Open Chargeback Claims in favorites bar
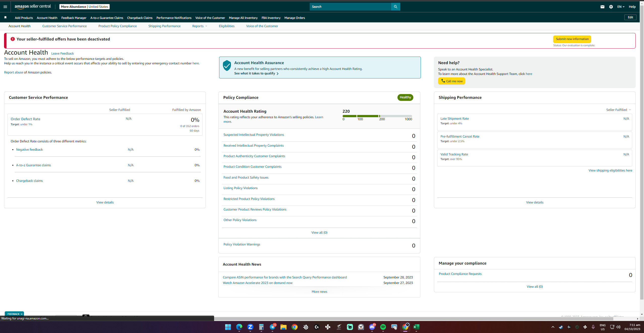Screen dimensions: 644x333 (140, 18)
